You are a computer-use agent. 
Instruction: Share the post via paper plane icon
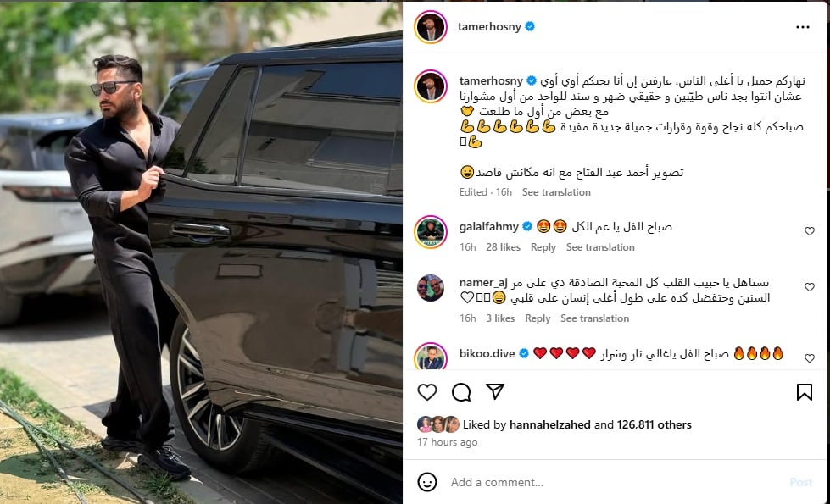click(x=495, y=391)
